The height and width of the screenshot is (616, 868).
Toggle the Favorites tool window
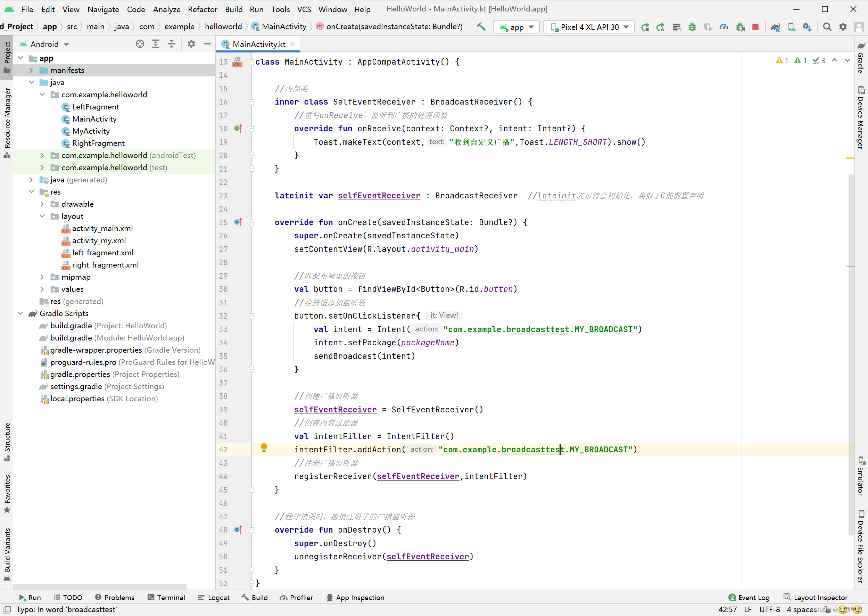pyautogui.click(x=7, y=494)
